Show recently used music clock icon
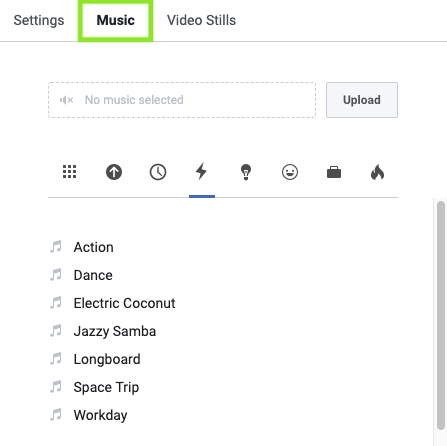447x446 pixels. click(158, 172)
